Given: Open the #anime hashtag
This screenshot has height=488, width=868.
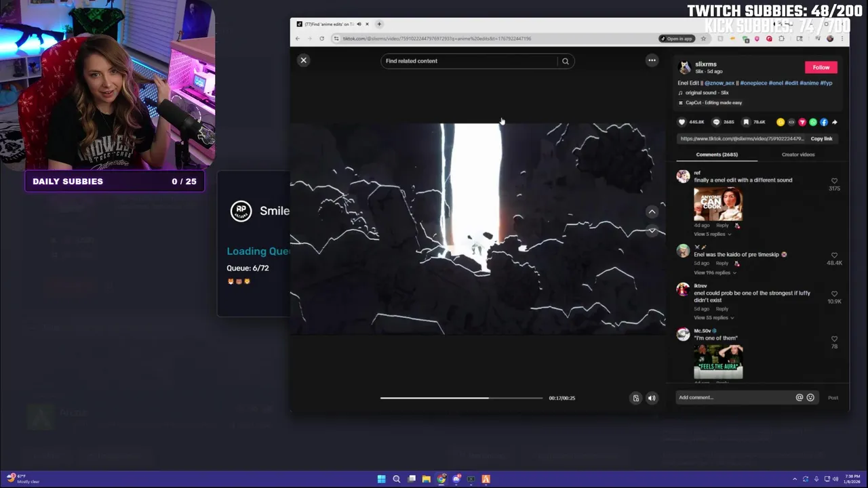Looking at the screenshot, I should click(x=809, y=83).
